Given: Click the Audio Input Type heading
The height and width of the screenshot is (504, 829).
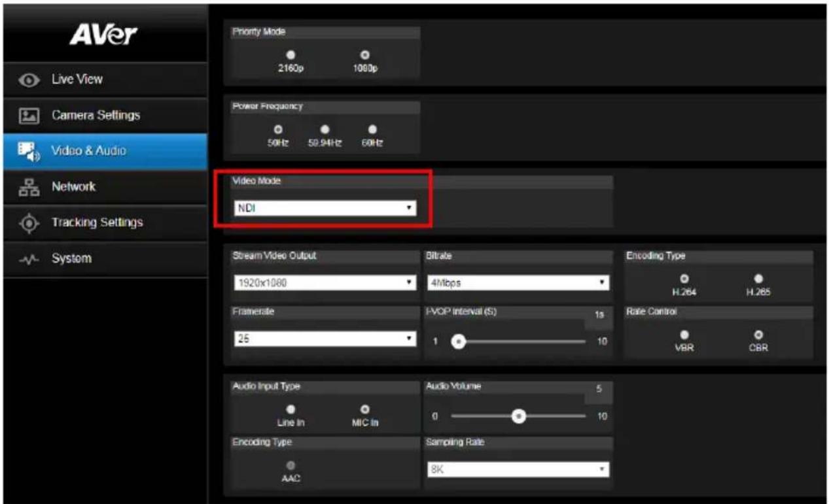Looking at the screenshot, I should 266,386.
